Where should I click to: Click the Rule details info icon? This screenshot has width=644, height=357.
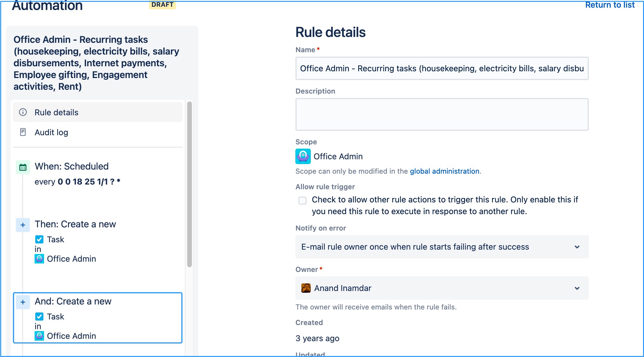pos(23,112)
